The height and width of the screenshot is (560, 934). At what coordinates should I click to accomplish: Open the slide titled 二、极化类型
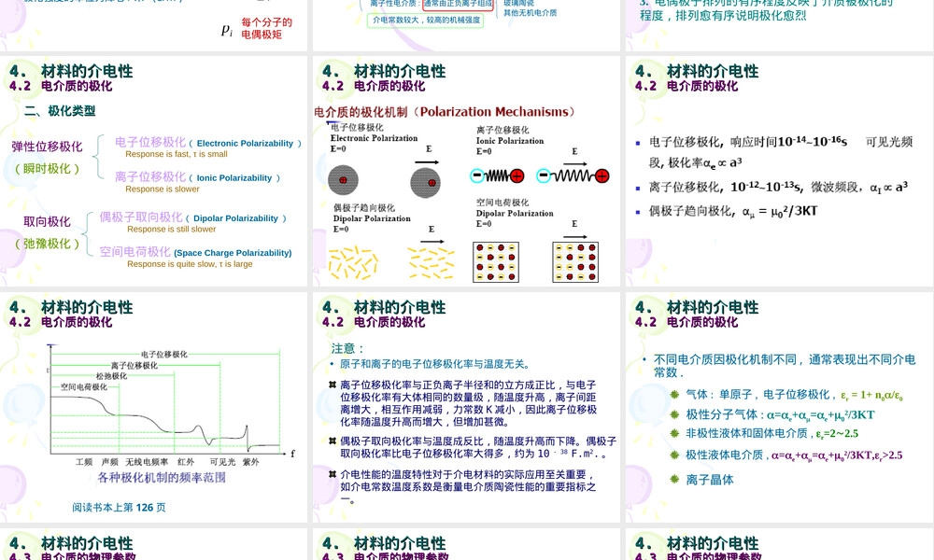(x=154, y=172)
